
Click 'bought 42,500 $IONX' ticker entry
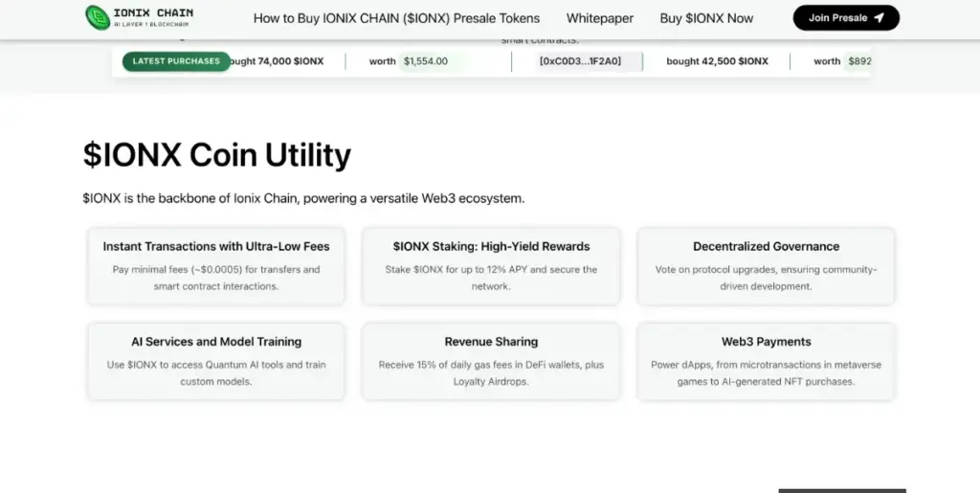(718, 61)
